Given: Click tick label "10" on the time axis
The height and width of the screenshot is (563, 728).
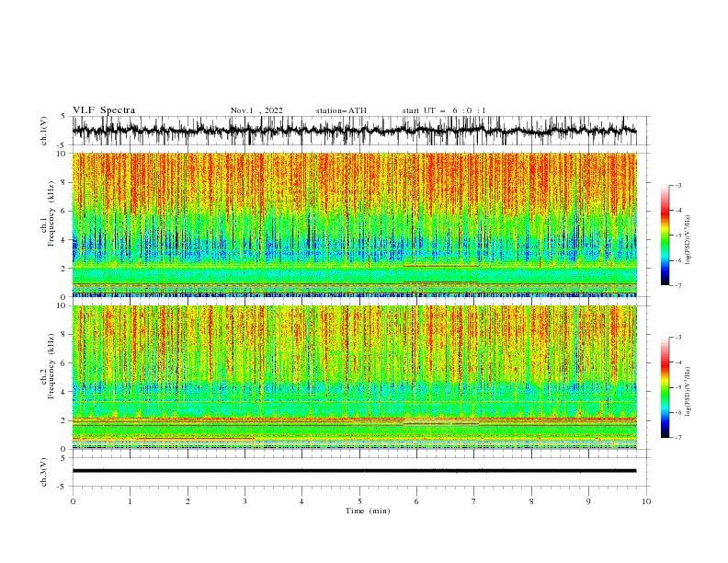Looking at the screenshot, I should [x=646, y=501].
